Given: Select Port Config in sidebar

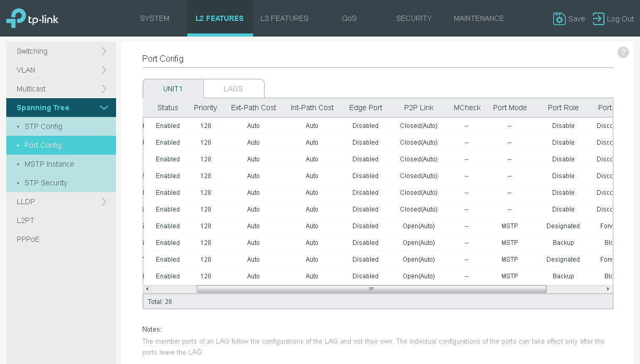Looking at the screenshot, I should pyautogui.click(x=61, y=145).
